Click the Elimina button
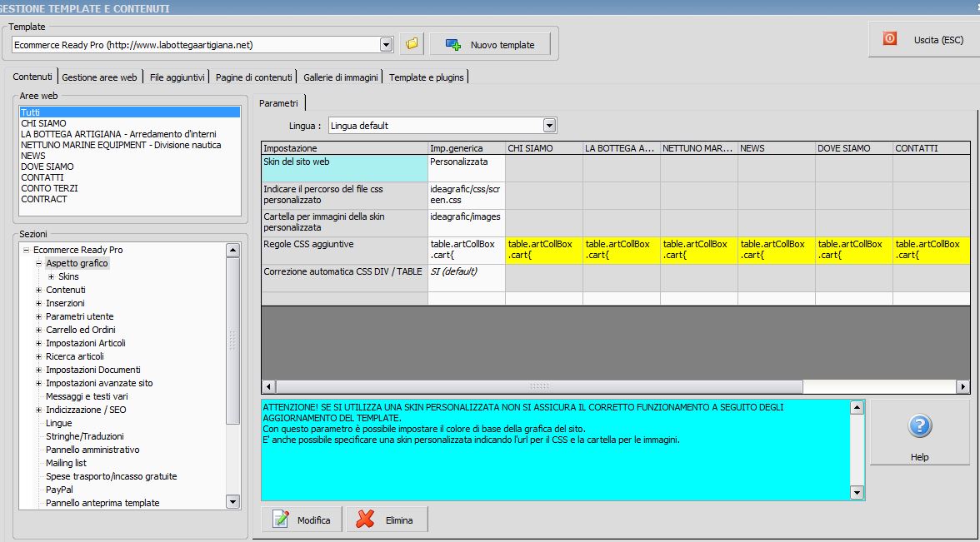This screenshot has width=980, height=542. coord(387,520)
